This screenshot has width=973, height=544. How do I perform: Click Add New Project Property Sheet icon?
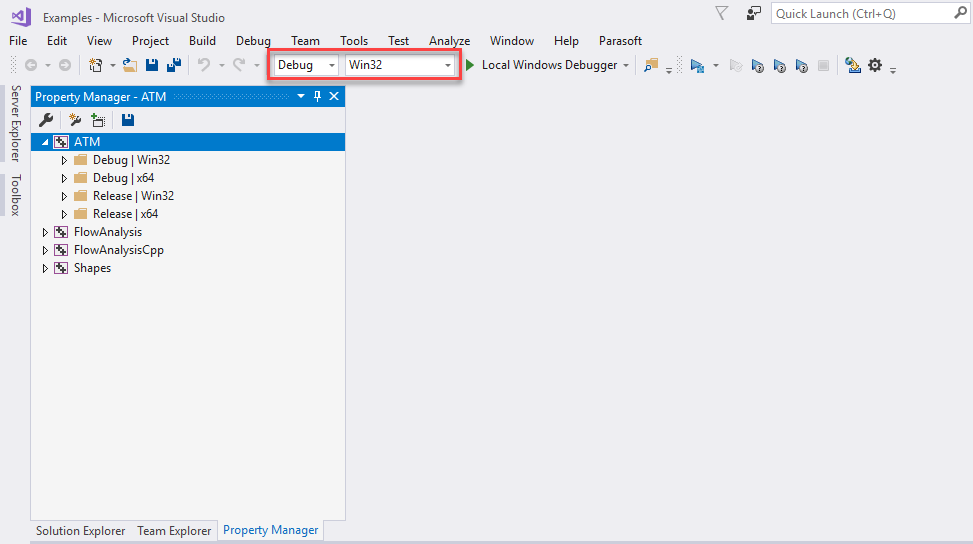point(75,120)
